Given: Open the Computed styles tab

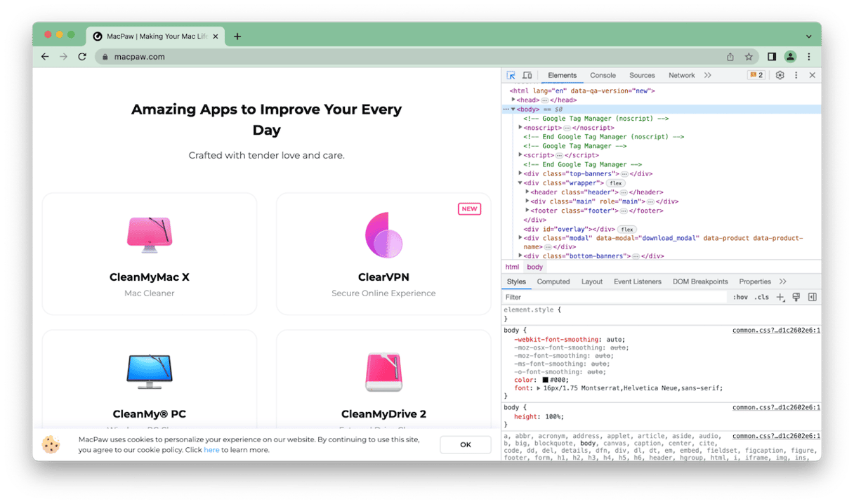Looking at the screenshot, I should click(553, 281).
